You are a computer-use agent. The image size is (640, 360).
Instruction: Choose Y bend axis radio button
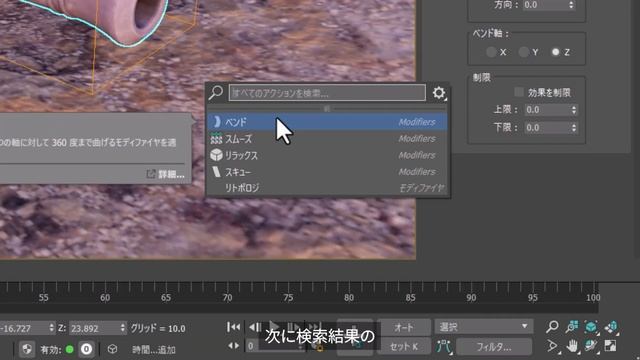(524, 52)
